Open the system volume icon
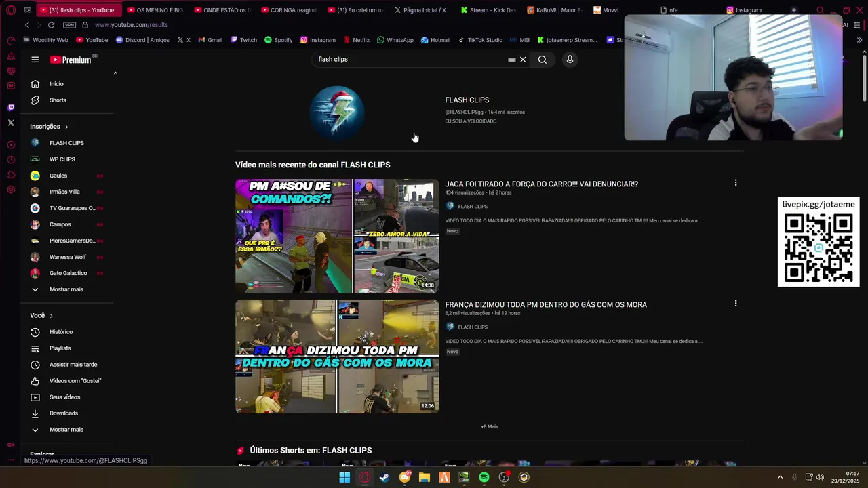868x488 pixels. pos(821,477)
